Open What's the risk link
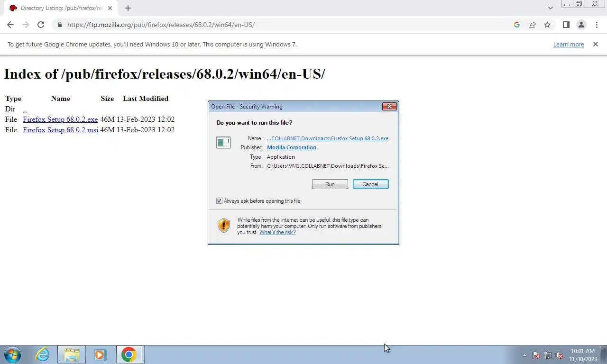Screen dimensions: 607x364 (x=277, y=232)
